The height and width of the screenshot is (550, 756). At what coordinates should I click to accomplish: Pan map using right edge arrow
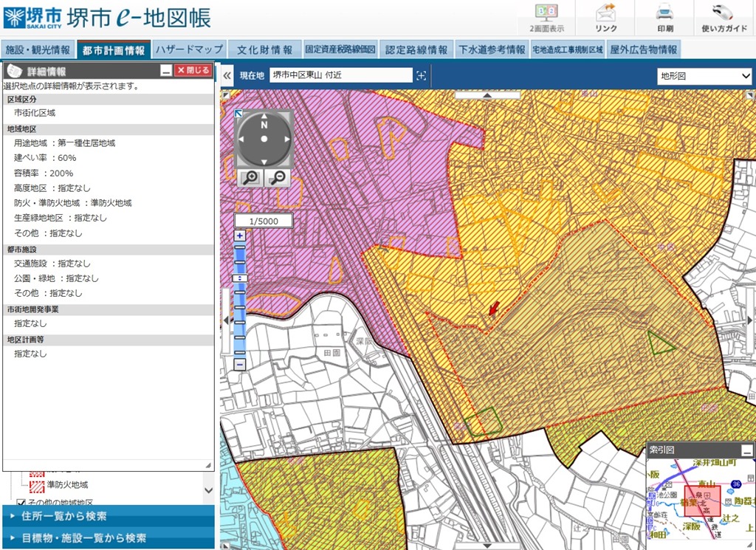tap(750, 320)
